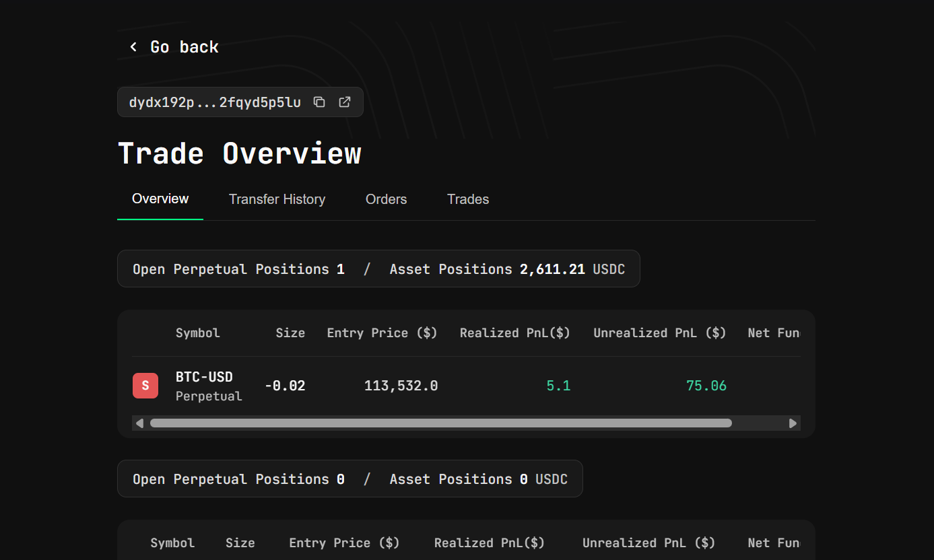Open wallet address in external explorer icon

pyautogui.click(x=344, y=102)
